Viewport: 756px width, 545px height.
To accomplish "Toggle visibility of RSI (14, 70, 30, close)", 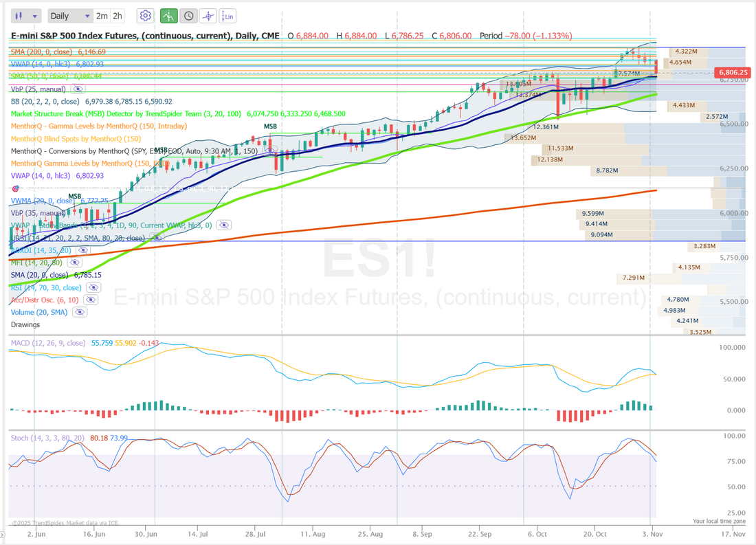I will [x=92, y=288].
